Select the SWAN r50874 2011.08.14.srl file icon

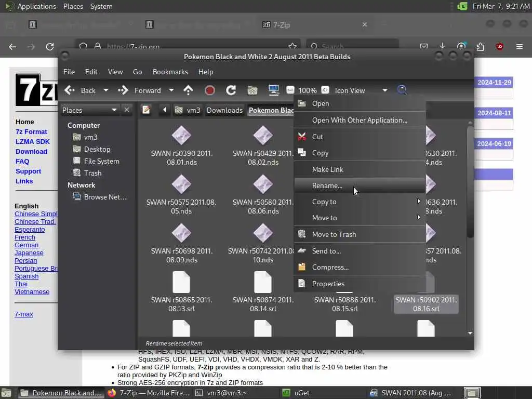[263, 282]
